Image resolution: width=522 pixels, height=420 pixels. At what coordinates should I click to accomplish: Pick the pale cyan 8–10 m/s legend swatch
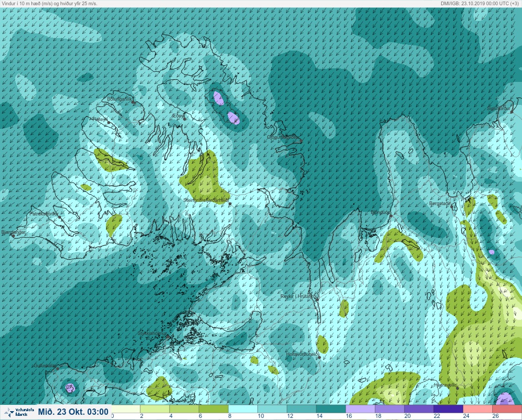click(243, 409)
